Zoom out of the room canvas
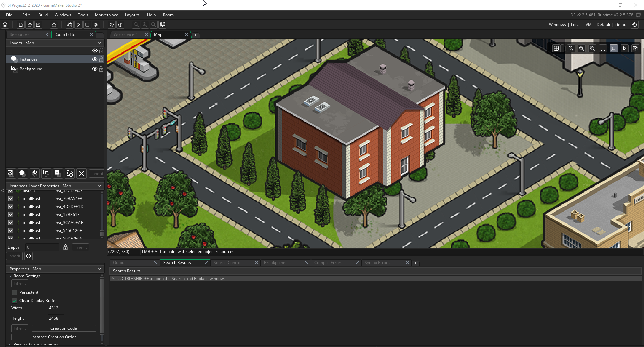Viewport: 644px width, 347px height. 571,48
